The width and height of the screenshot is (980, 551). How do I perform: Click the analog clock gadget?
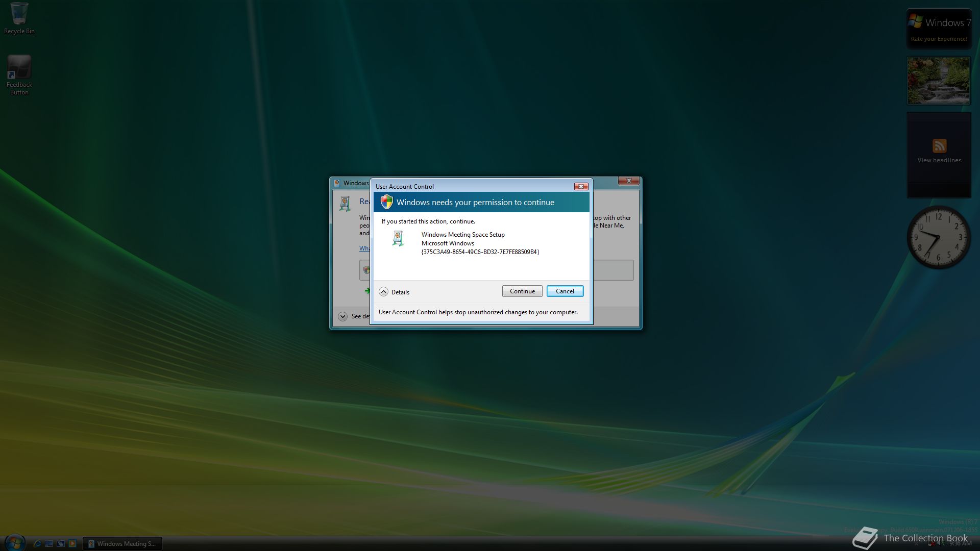pos(939,238)
